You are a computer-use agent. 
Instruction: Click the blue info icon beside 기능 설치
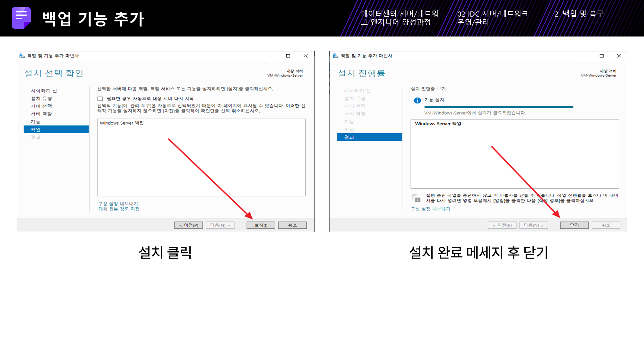click(x=417, y=100)
